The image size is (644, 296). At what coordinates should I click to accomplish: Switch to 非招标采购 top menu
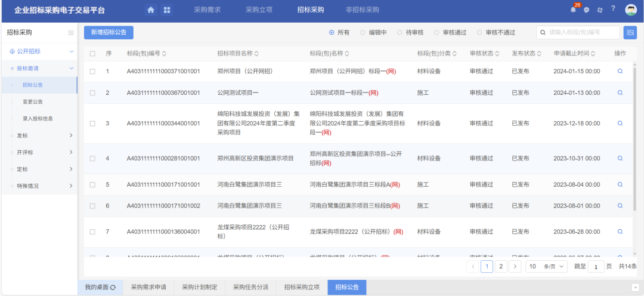tap(362, 10)
